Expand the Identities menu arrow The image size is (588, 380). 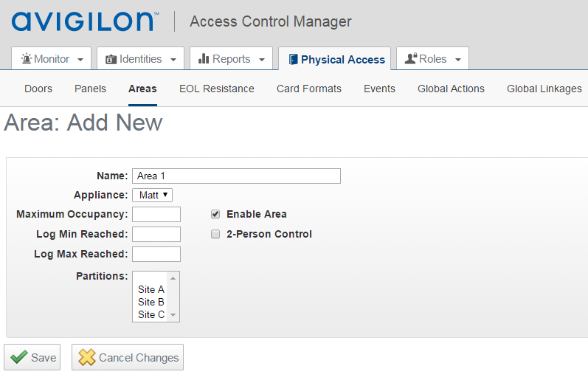173,60
